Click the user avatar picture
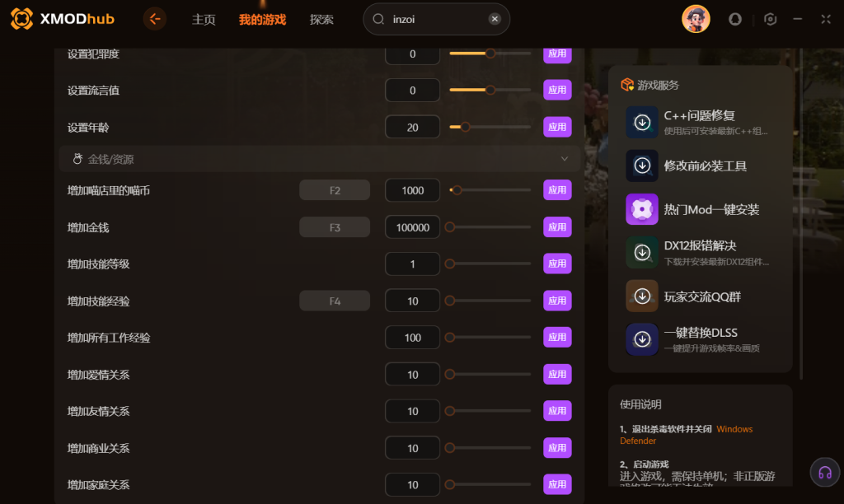The width and height of the screenshot is (844, 504). point(696,20)
